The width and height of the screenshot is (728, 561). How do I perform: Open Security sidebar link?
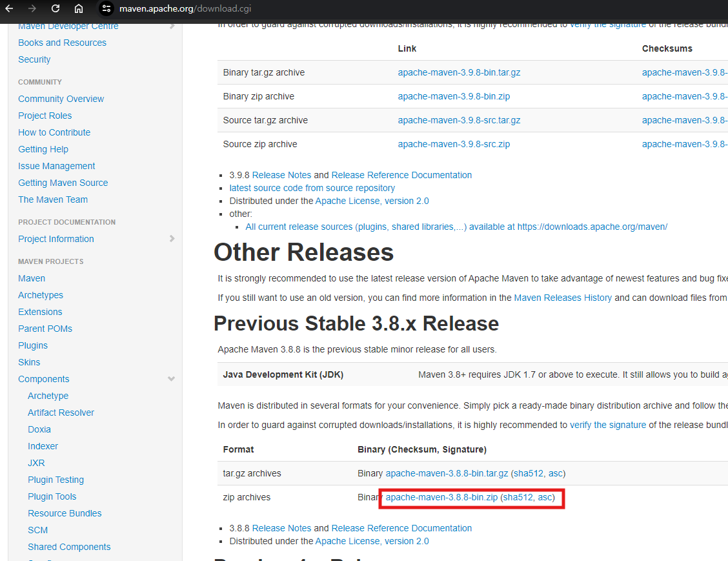[x=34, y=59]
